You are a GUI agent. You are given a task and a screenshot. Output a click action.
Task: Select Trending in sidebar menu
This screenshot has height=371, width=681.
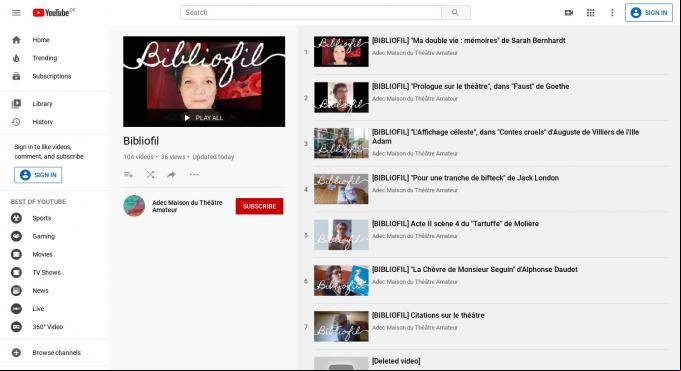click(x=45, y=58)
